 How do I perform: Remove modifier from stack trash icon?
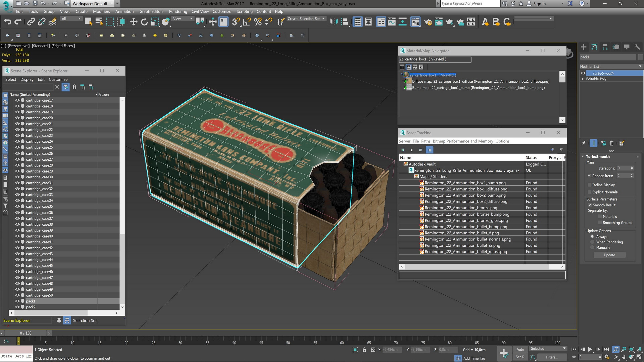612,143
